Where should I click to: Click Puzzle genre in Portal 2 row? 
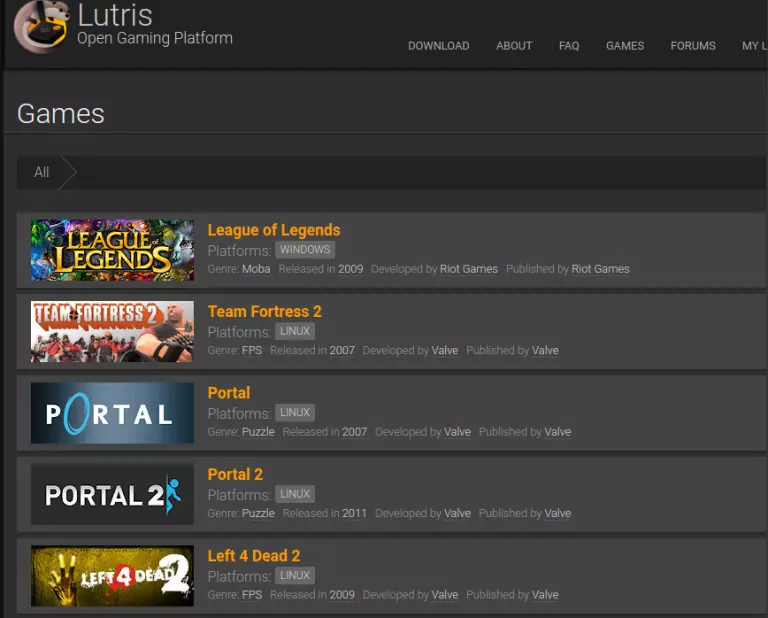[x=258, y=513]
